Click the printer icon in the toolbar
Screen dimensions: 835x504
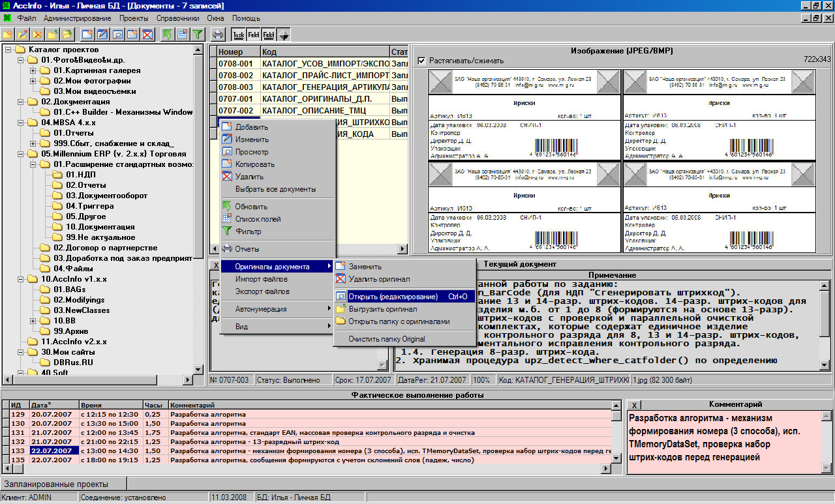tap(219, 35)
